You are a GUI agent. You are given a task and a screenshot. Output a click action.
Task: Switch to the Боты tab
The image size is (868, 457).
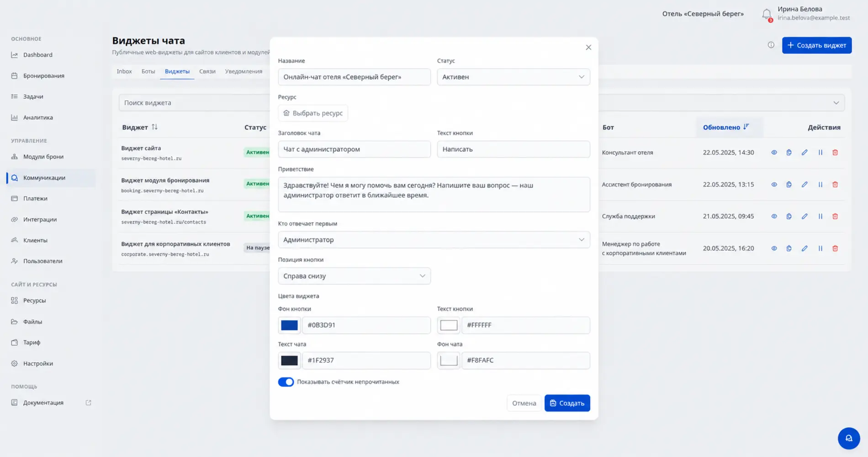148,71
